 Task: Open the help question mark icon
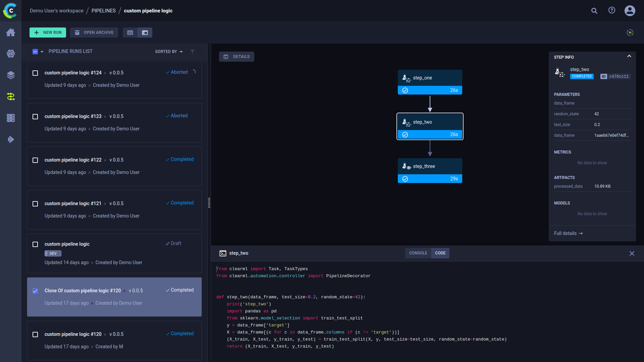coord(612,10)
